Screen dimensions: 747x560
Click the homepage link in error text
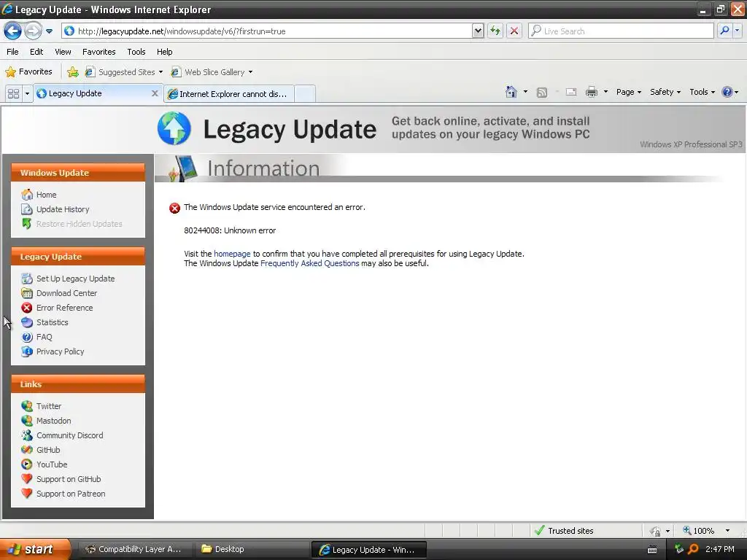(232, 254)
